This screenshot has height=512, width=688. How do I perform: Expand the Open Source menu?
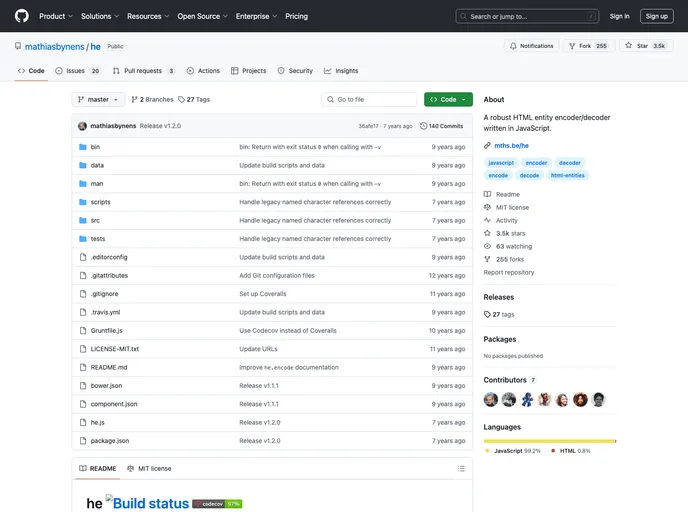tap(202, 16)
